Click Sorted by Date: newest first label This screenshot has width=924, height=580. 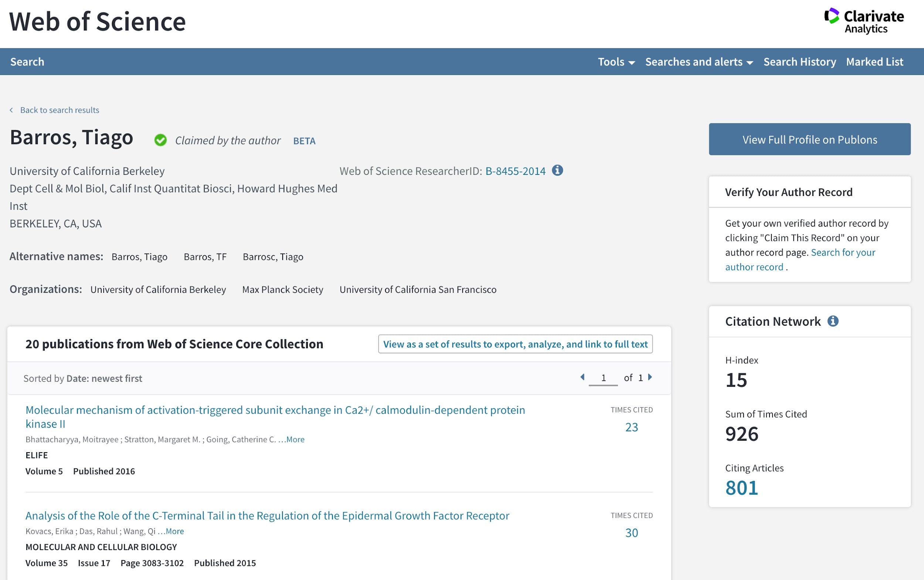82,379
